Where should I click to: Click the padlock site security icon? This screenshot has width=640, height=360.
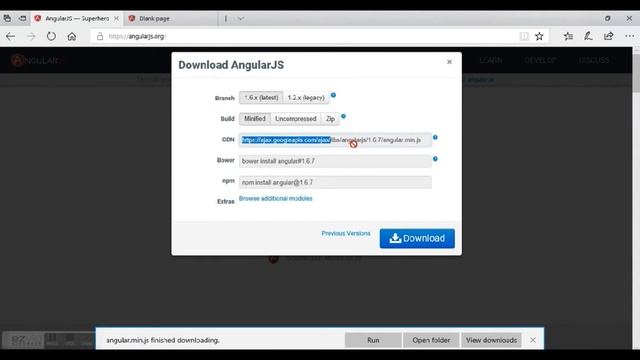pos(100,36)
